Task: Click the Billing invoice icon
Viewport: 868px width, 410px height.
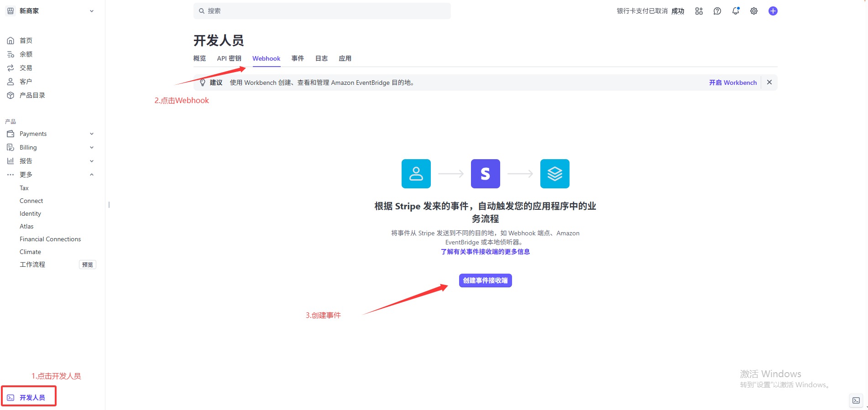Action: click(x=10, y=147)
